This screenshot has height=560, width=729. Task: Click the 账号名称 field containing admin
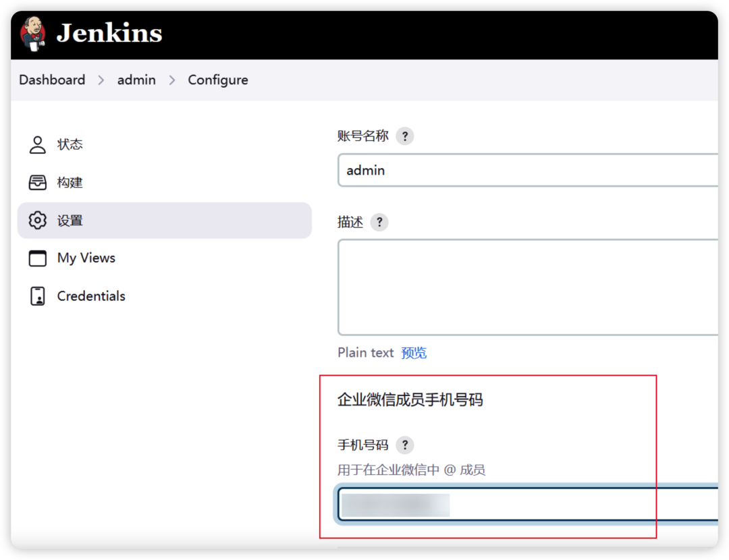click(x=528, y=170)
